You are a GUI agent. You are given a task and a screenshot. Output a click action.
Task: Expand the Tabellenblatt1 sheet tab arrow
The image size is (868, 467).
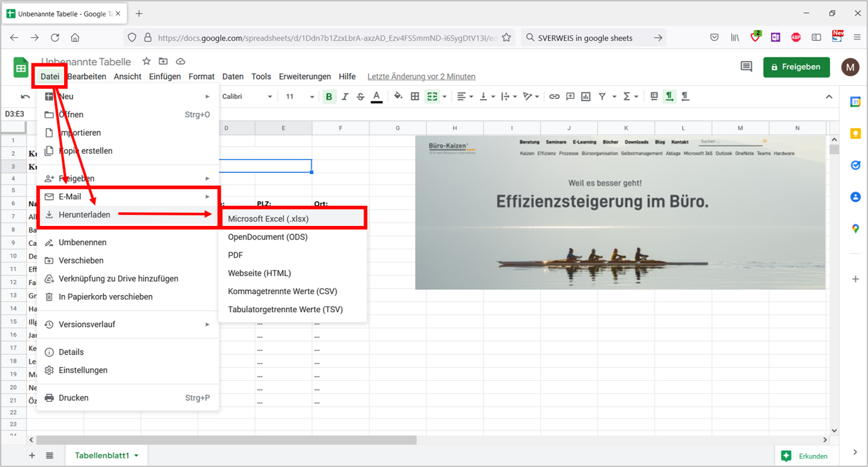coord(136,456)
